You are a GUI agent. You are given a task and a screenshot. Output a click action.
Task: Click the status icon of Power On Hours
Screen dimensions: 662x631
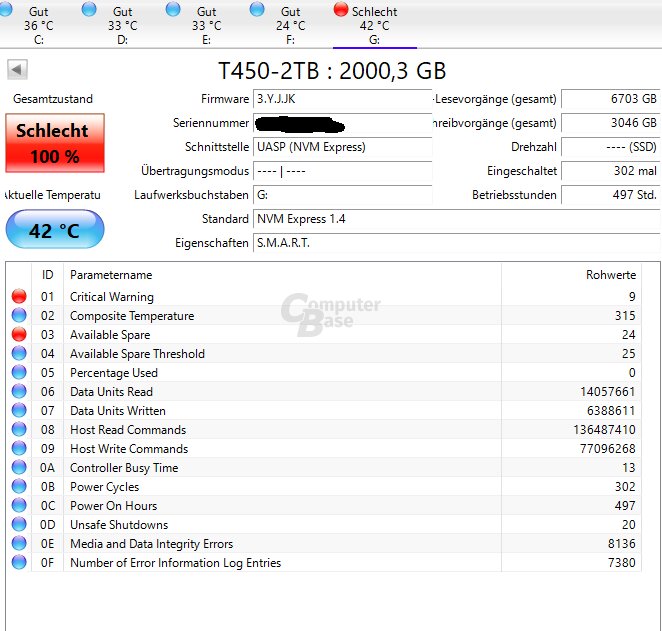tap(19, 505)
